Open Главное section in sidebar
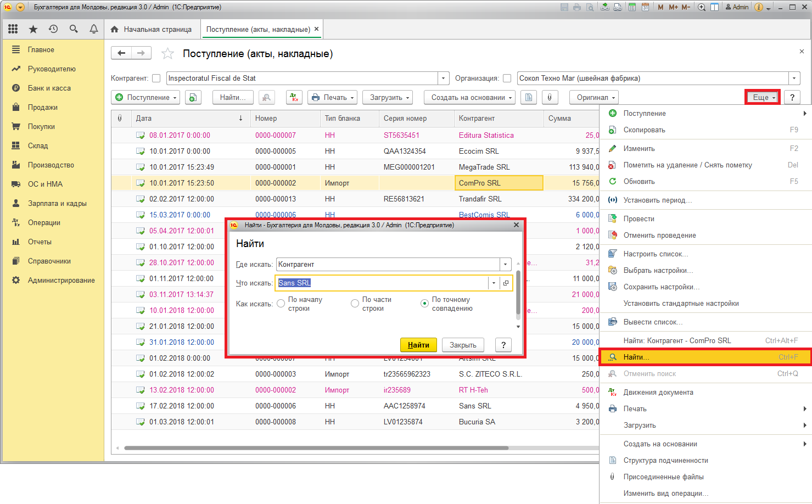812x504 pixels. [x=41, y=49]
